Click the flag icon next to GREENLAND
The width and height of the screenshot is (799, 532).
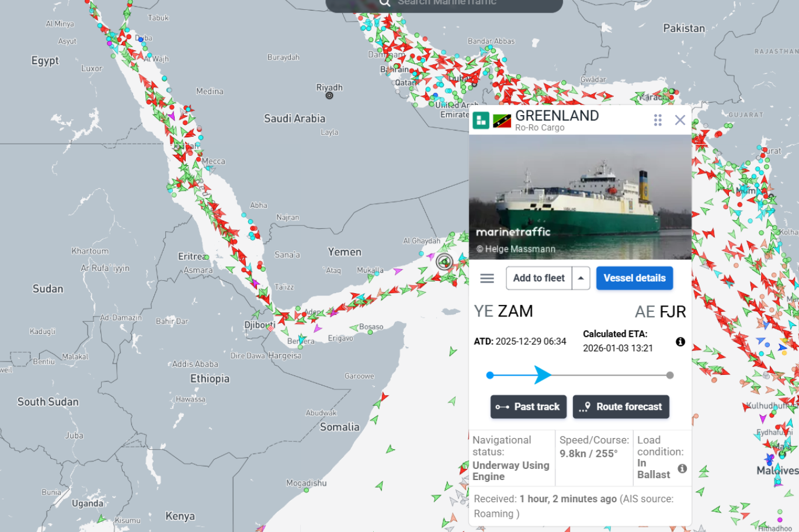502,121
